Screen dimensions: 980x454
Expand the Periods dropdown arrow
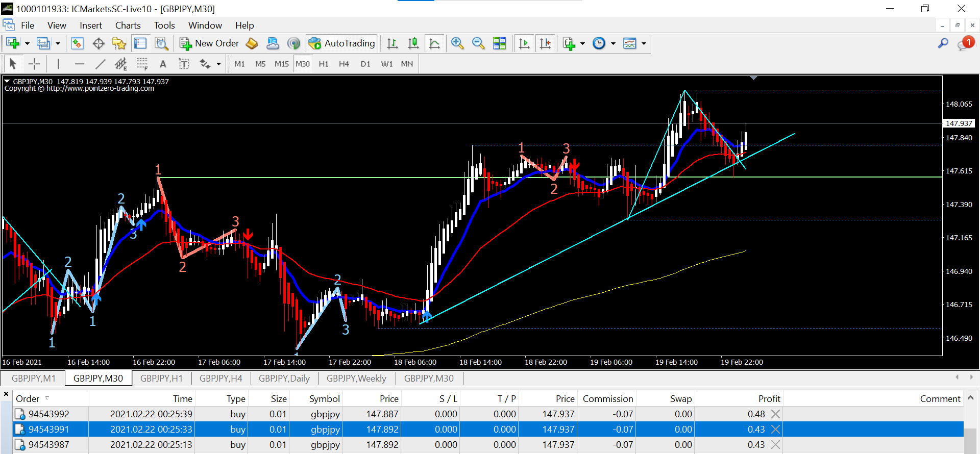613,43
